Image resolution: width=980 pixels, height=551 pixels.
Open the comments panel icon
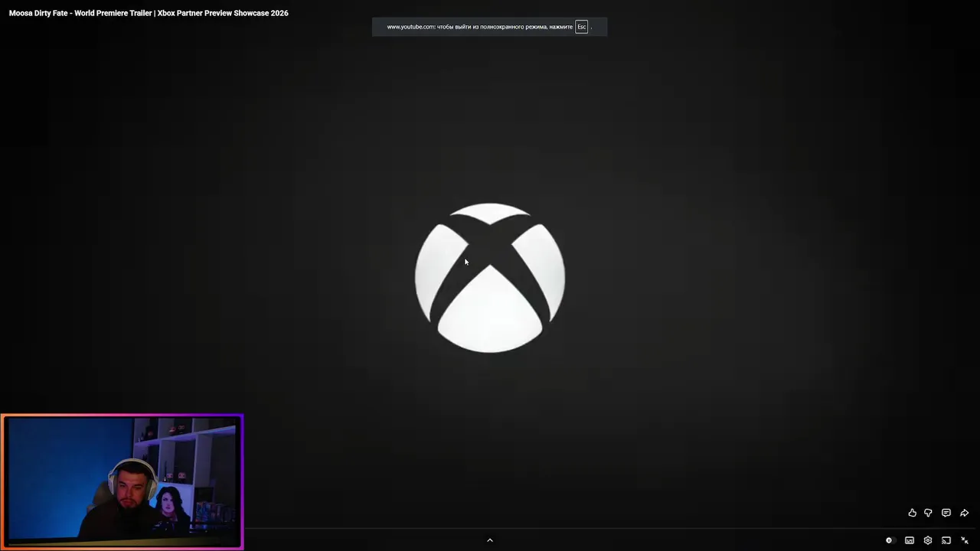click(946, 513)
